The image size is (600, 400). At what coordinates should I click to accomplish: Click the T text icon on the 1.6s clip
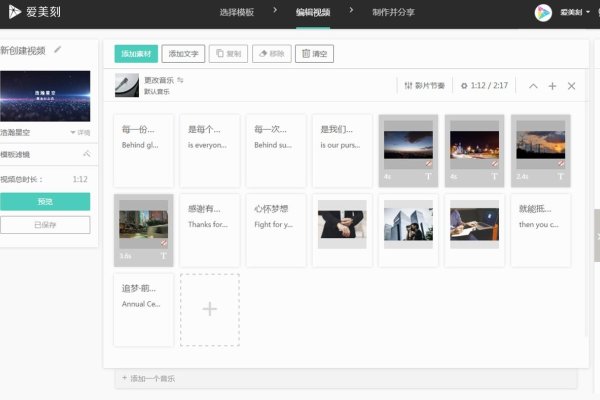click(x=163, y=256)
